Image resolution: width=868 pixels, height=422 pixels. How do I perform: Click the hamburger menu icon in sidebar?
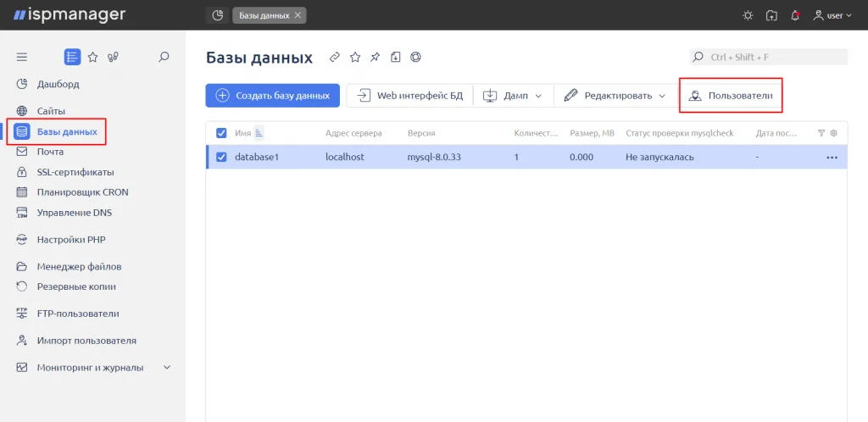click(21, 57)
